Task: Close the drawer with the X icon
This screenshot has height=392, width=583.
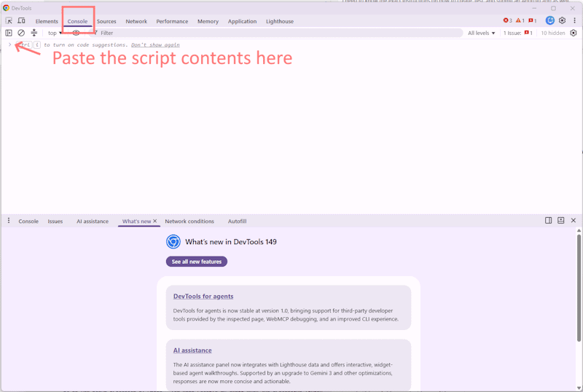Action: [574, 221]
